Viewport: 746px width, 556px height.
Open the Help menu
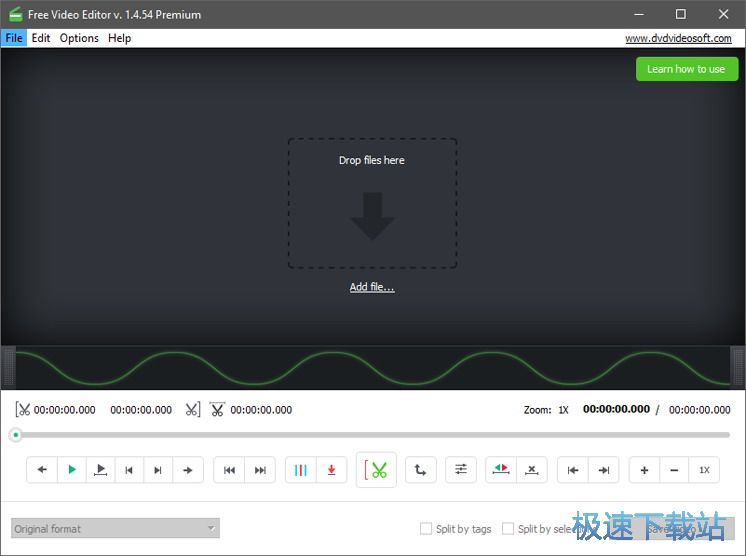click(119, 38)
